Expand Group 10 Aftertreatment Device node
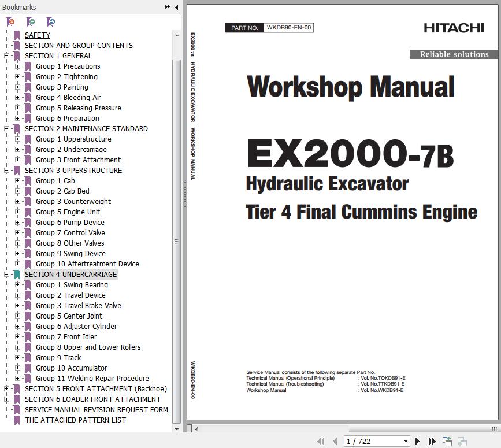The height and width of the screenshot is (448, 501). [17, 264]
